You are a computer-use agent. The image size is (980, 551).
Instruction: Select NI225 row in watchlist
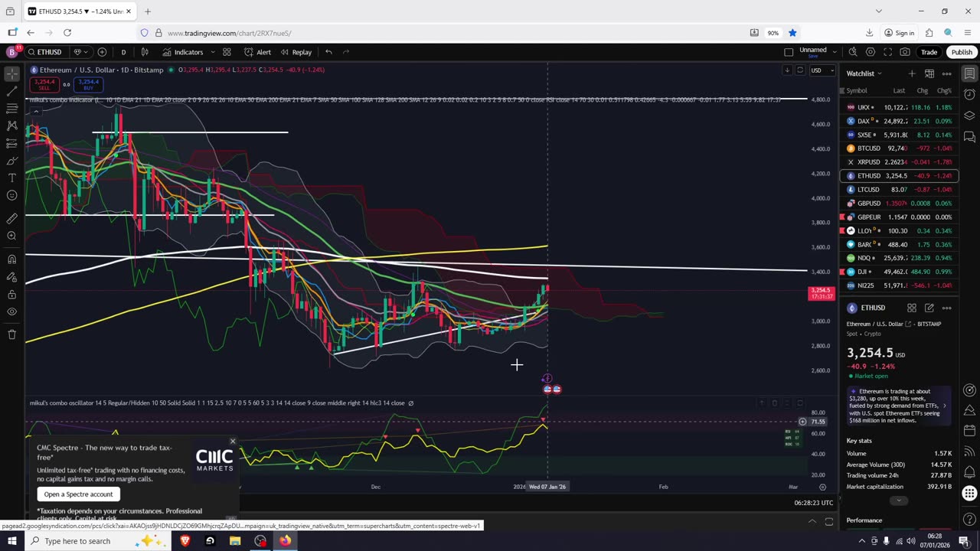(x=899, y=285)
